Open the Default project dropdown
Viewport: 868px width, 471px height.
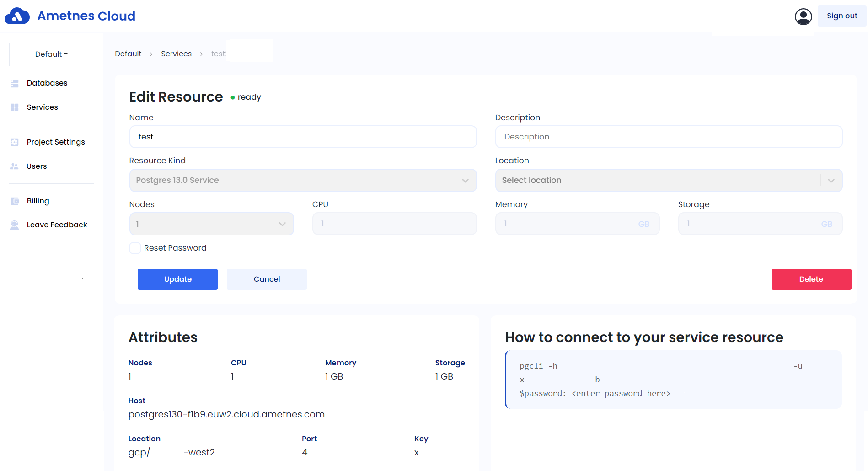coord(52,54)
